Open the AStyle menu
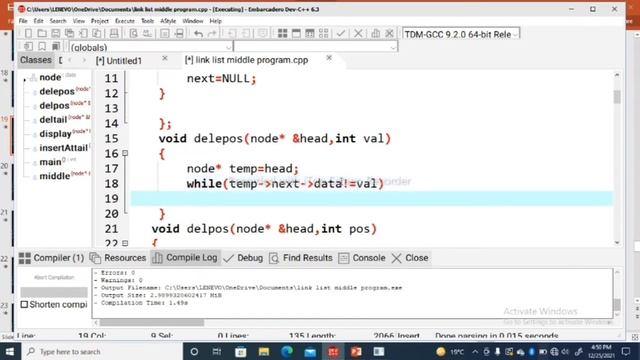640x360 pixels. click(x=168, y=21)
